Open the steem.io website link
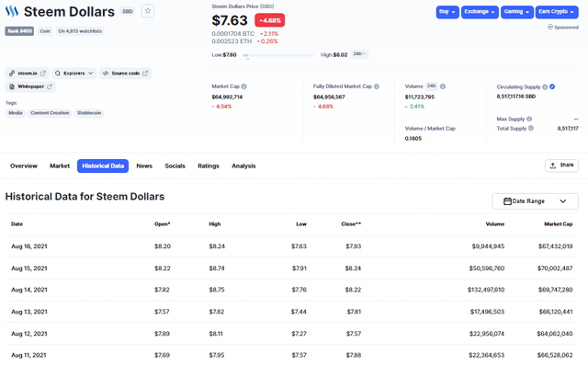The width and height of the screenshot is (588, 366). (28, 74)
